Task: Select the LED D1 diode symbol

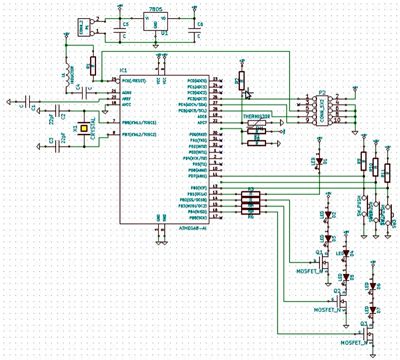Action: coord(320,162)
